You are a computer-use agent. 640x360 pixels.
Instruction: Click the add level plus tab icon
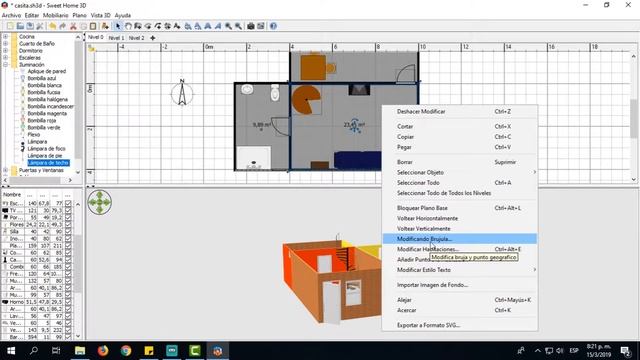coord(153,38)
